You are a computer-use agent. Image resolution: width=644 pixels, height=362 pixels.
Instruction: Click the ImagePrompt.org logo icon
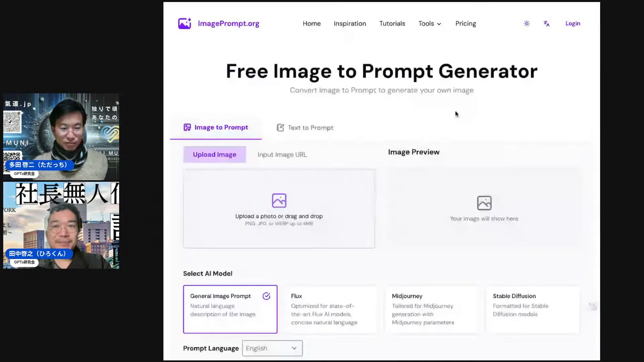184,23
